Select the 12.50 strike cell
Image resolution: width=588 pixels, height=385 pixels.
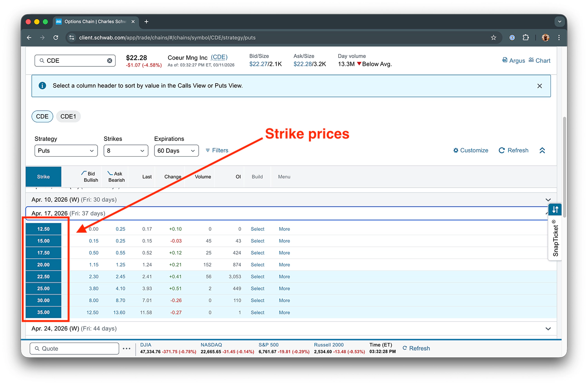[44, 229]
